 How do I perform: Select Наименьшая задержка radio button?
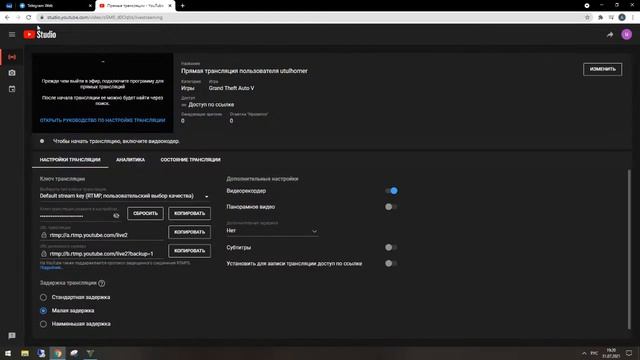coord(43,324)
